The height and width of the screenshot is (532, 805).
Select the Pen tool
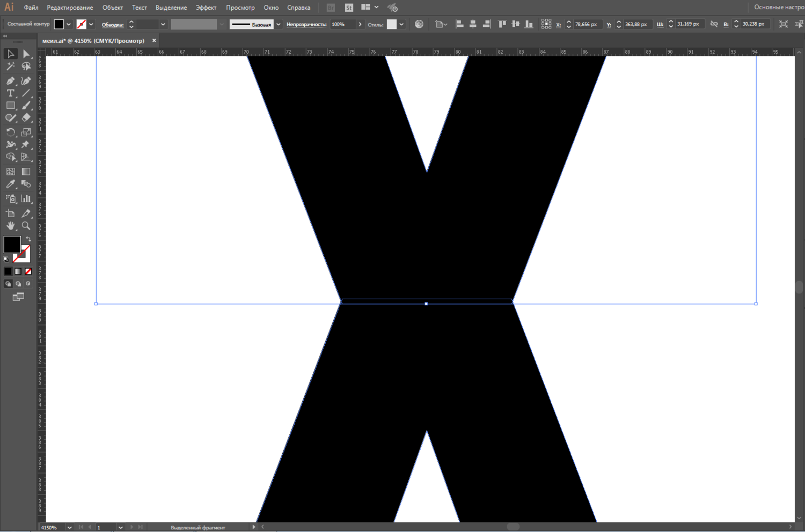(10, 80)
